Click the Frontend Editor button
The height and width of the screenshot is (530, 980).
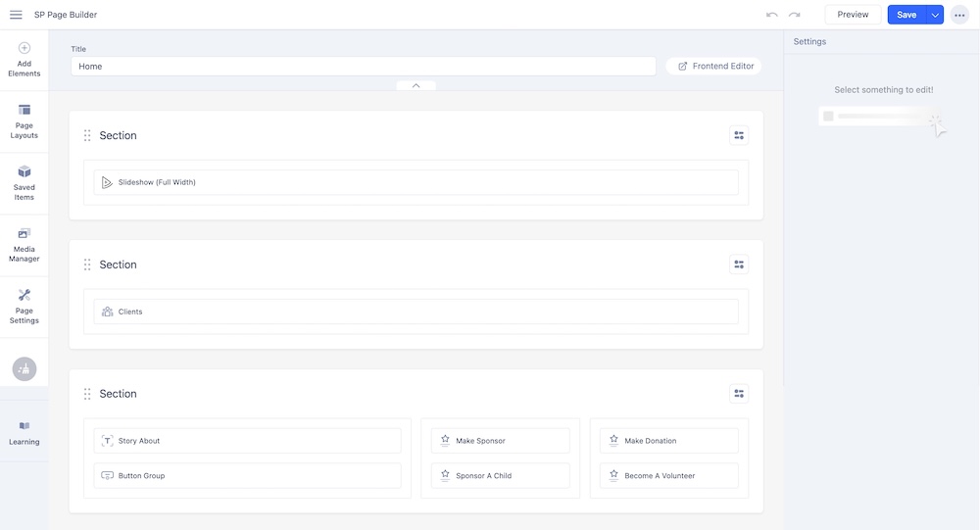click(x=714, y=66)
